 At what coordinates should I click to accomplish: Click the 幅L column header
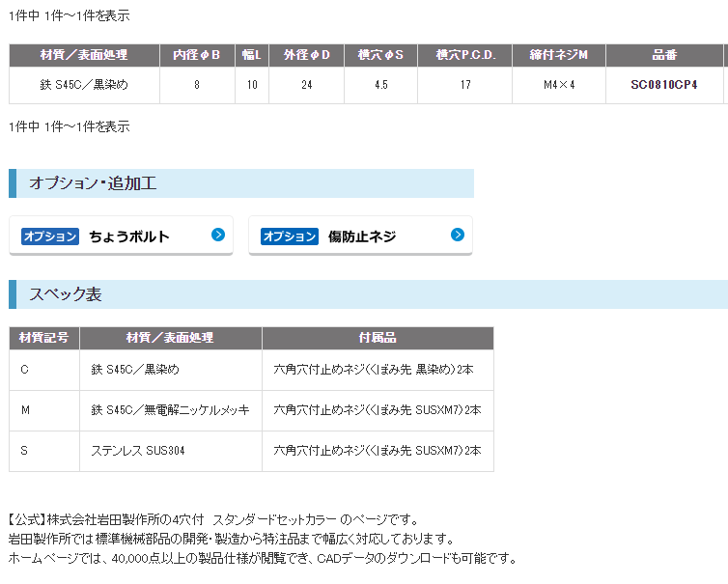point(252,55)
